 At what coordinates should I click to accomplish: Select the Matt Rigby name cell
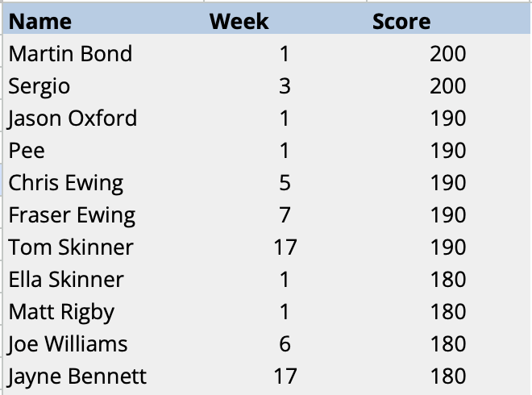(61, 311)
